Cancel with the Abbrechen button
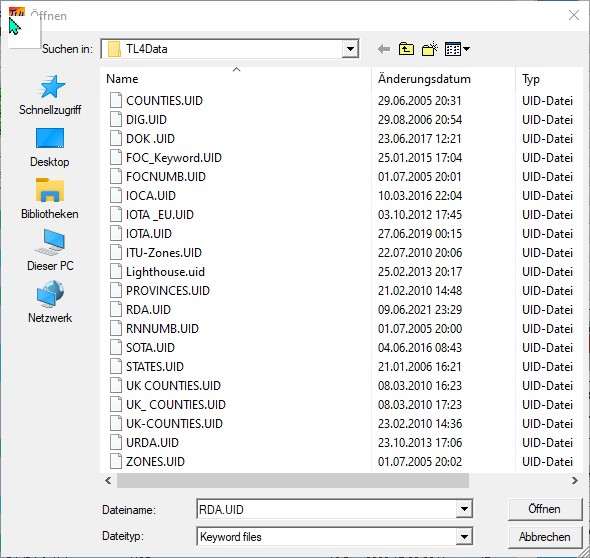The width and height of the screenshot is (590, 558). [545, 537]
